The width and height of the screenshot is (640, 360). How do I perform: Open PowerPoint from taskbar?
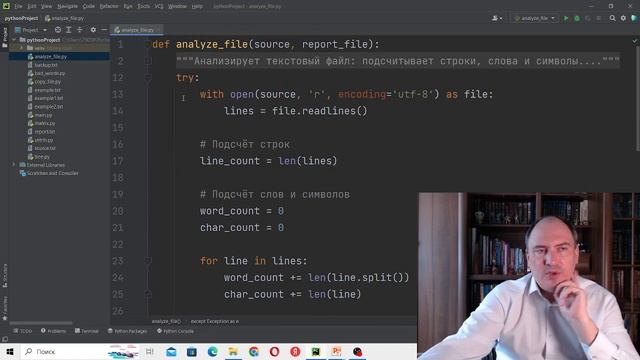pos(337,351)
